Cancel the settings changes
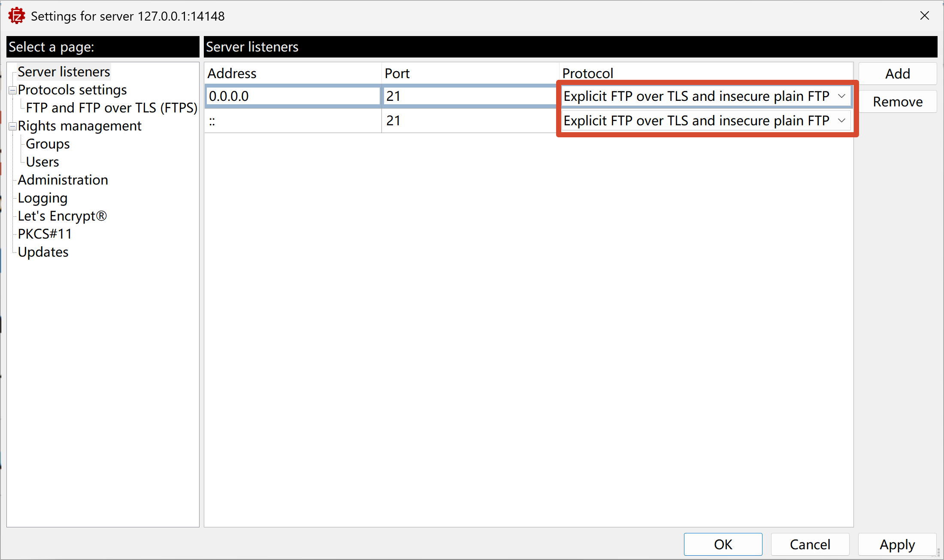This screenshot has height=560, width=944. pyautogui.click(x=810, y=544)
